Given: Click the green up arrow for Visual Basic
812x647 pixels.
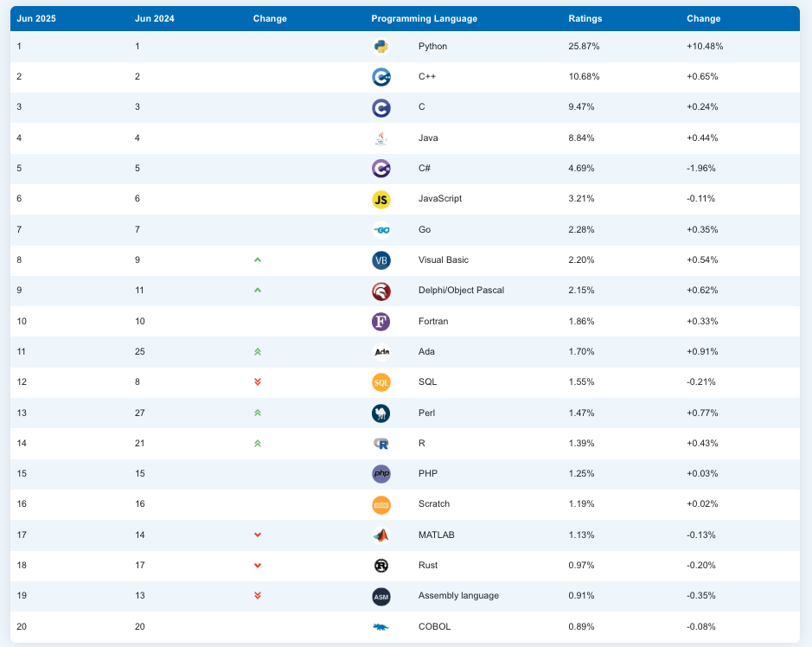Looking at the screenshot, I should [257, 260].
